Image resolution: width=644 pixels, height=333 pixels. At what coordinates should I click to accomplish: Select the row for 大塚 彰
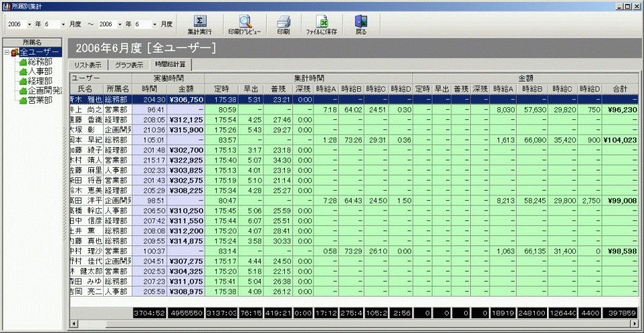[x=354, y=130]
